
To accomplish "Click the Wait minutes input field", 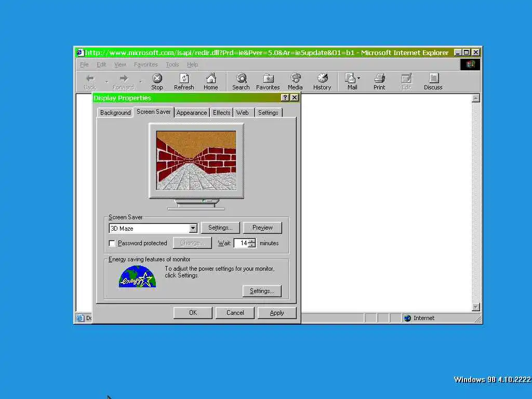I will pyautogui.click(x=241, y=243).
